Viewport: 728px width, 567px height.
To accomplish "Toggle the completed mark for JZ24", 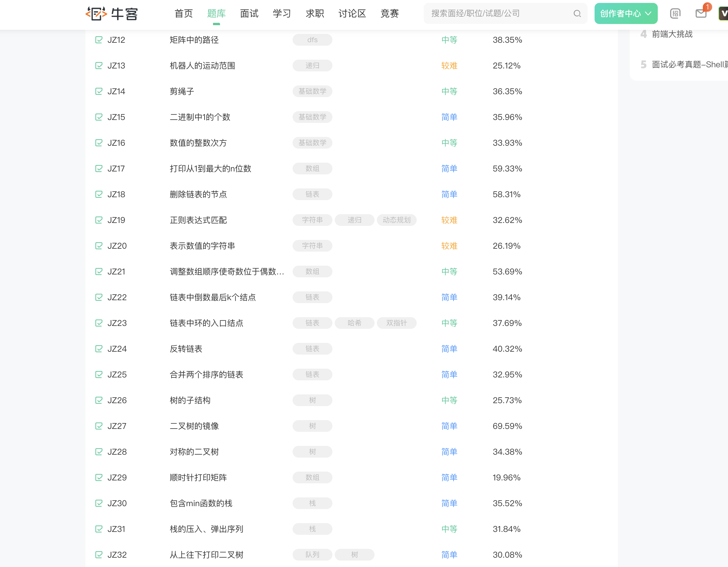I will coord(99,349).
